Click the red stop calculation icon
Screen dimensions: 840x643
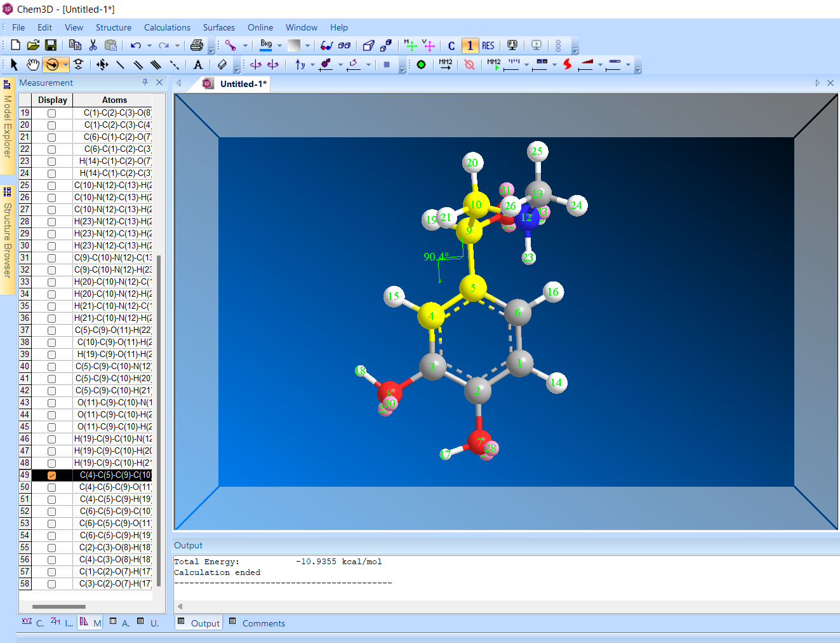click(469, 64)
